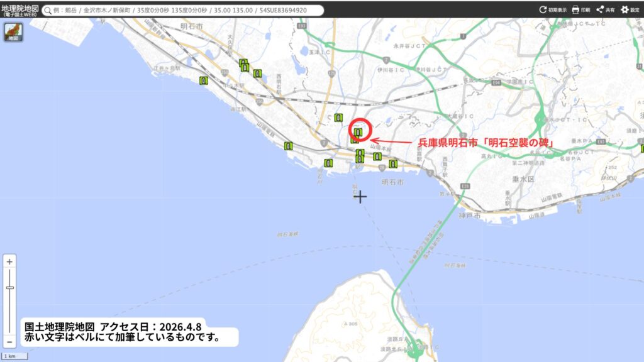
Task: Click the 地理院地図 logo title
Action: pos(19,9)
